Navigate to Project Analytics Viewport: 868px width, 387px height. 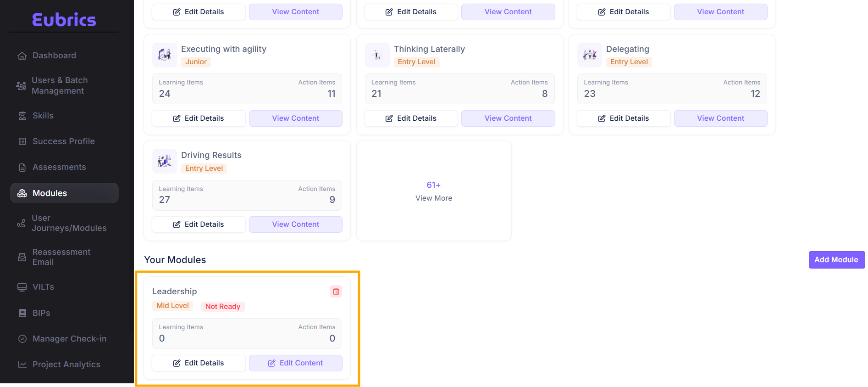[66, 365]
